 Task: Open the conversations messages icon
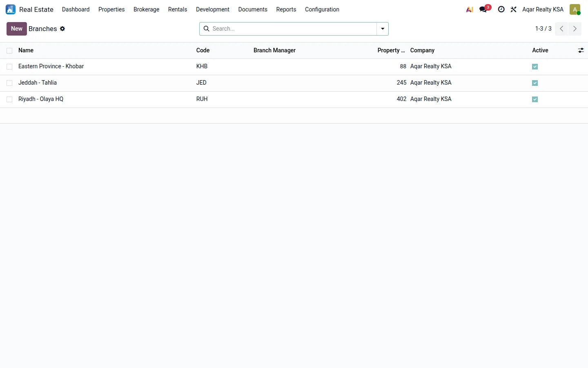[x=484, y=9]
